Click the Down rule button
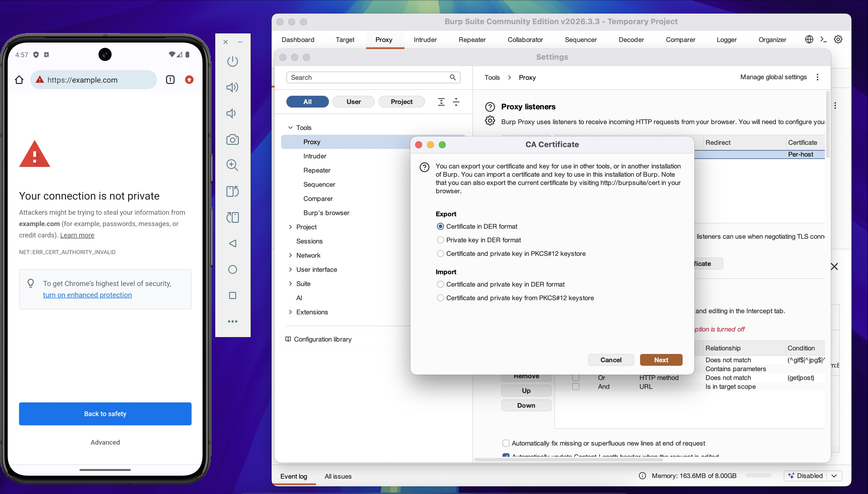The image size is (868, 494). [526, 405]
